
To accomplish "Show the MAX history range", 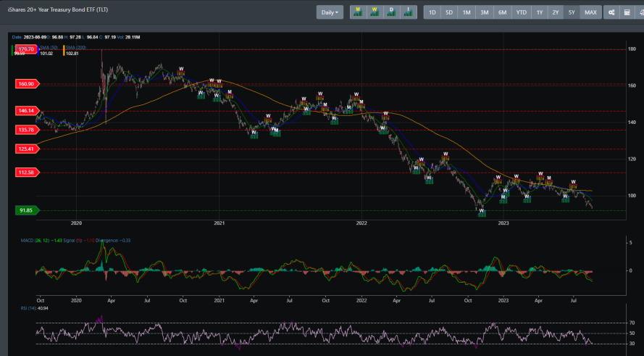I will pos(590,12).
